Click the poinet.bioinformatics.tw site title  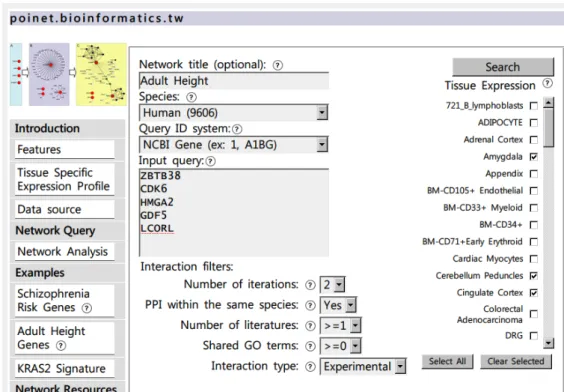click(x=97, y=18)
